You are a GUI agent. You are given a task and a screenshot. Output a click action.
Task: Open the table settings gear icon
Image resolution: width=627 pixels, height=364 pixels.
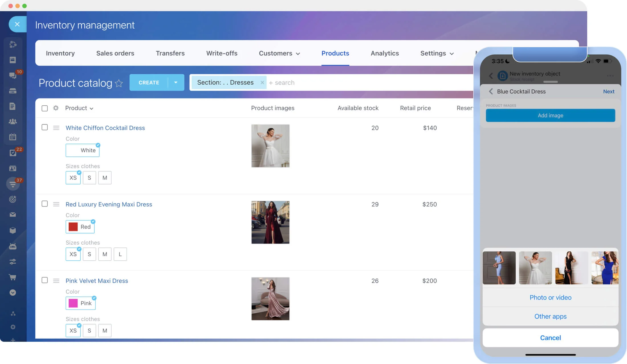click(56, 108)
